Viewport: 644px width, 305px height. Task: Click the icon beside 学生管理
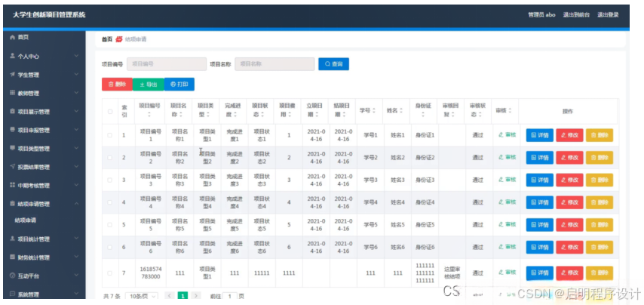(12, 75)
